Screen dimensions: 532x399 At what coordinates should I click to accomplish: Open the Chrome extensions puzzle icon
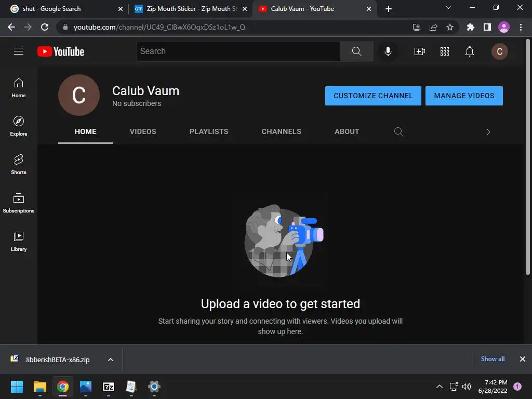pyautogui.click(x=471, y=27)
